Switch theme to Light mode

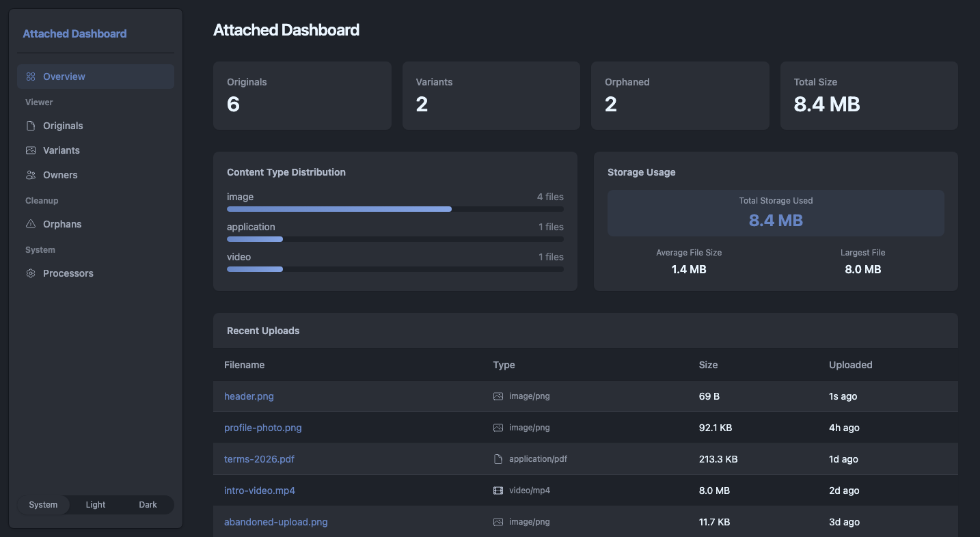coord(96,505)
